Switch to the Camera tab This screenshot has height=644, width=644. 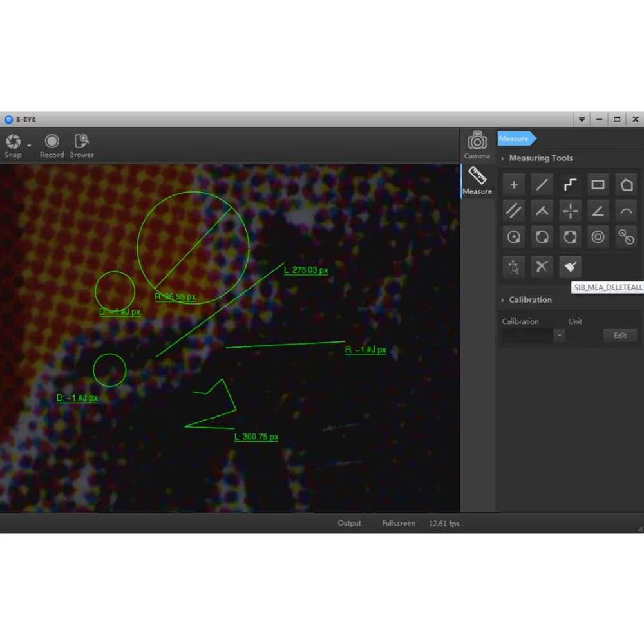point(477,146)
